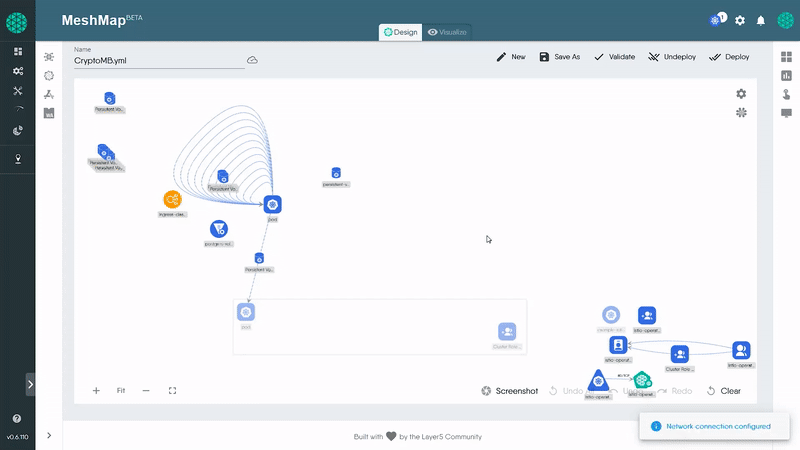Select the pod node with curved edges

272,205
